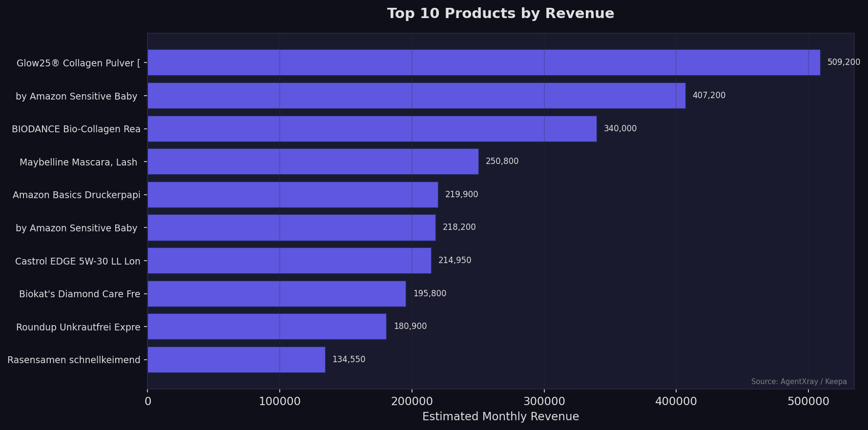Click the 509,200 value label
The image size is (868, 430).
coord(844,62)
